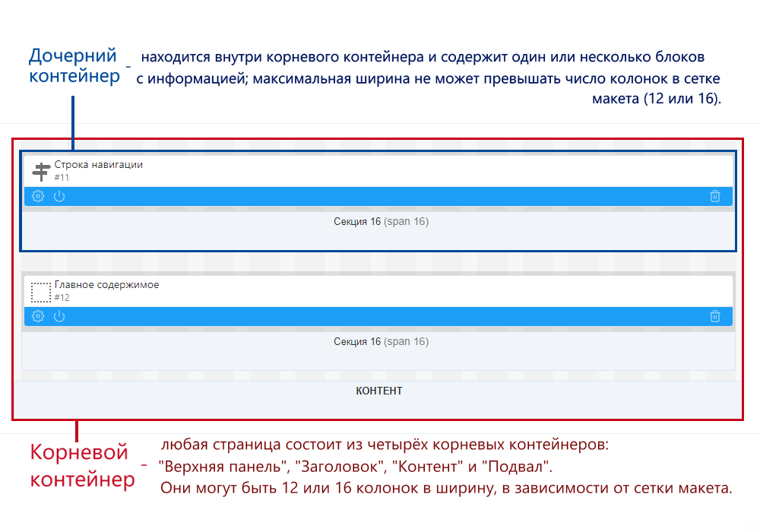Click the Дочерний контейнер heading
Screen dimensions: 760x532
[x=73, y=66]
